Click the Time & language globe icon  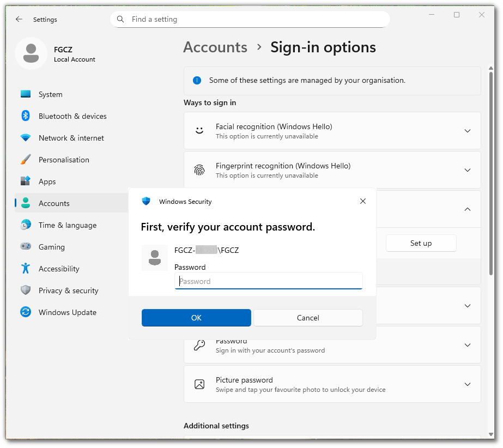click(x=26, y=225)
